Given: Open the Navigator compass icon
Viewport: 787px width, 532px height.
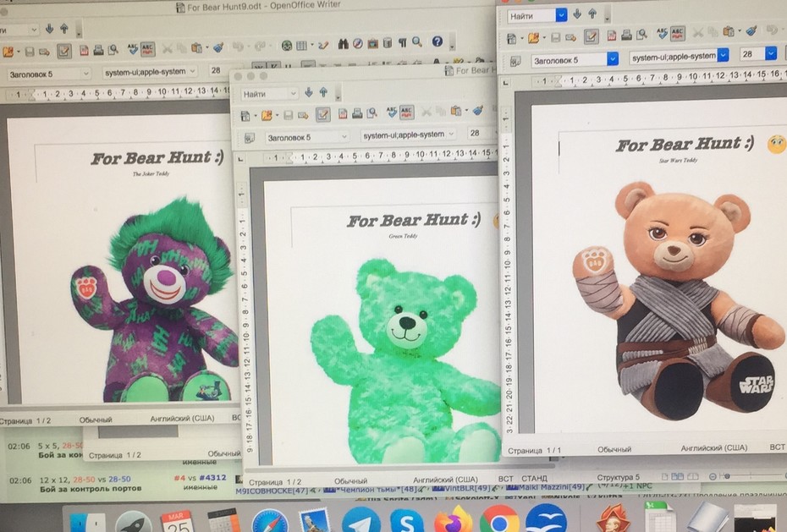Looking at the screenshot, I should click(358, 44).
